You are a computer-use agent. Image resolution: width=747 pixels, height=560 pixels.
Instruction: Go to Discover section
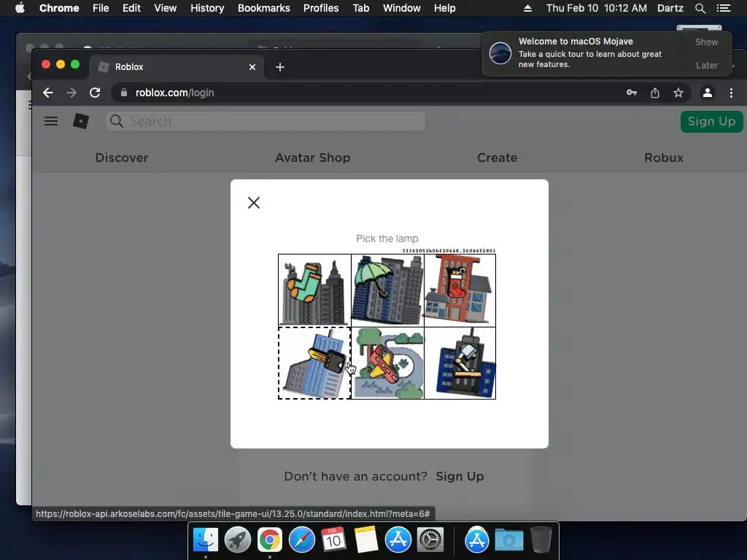tap(122, 157)
